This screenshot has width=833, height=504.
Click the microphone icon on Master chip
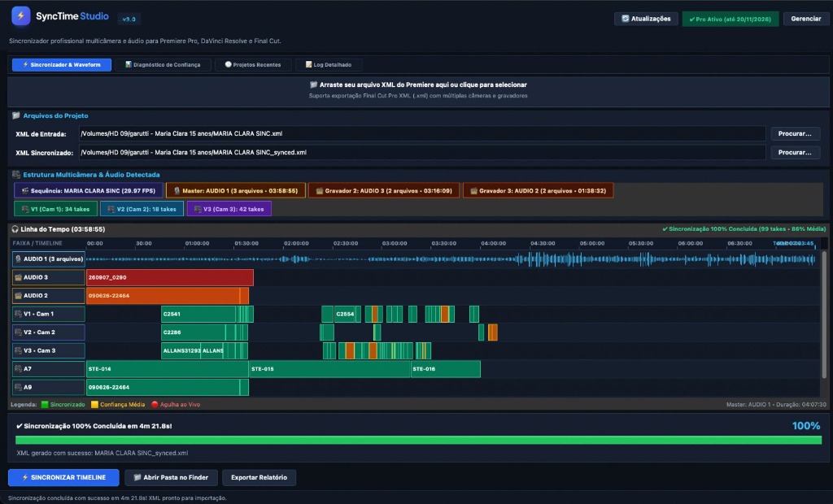click(177, 191)
